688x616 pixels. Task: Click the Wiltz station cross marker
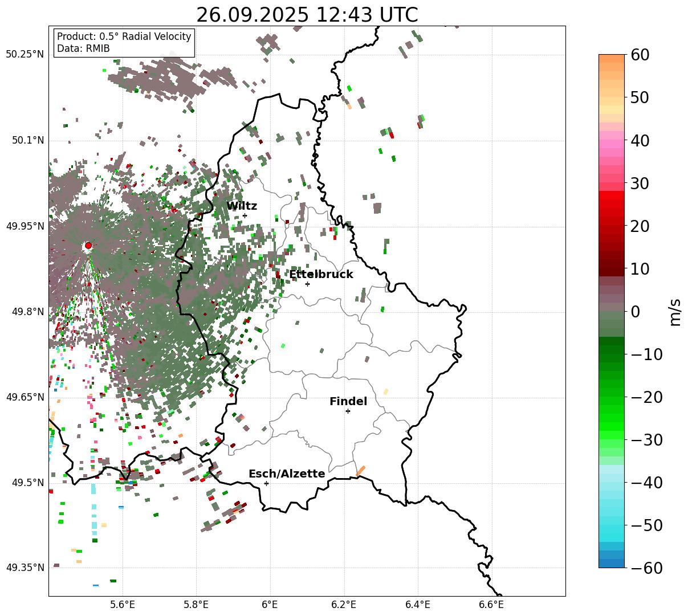pos(245,215)
